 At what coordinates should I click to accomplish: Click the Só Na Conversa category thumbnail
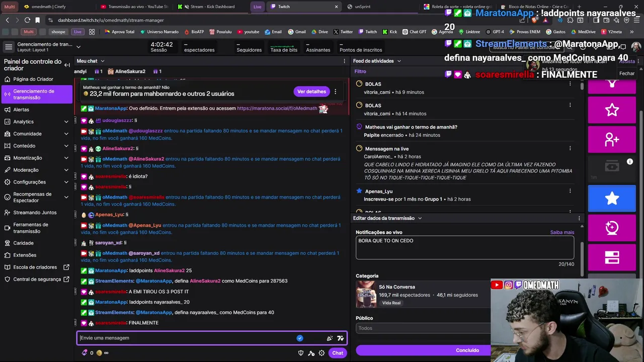tap(366, 294)
